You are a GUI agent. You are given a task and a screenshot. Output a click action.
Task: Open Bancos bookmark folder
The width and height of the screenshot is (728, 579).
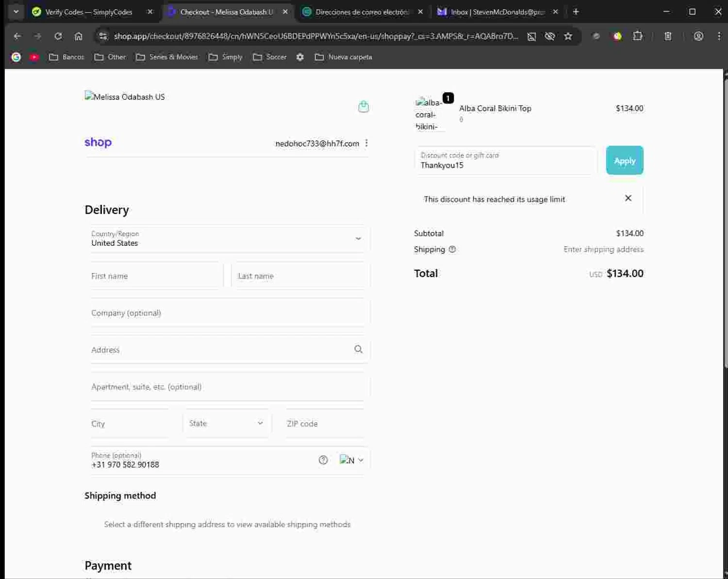click(66, 57)
